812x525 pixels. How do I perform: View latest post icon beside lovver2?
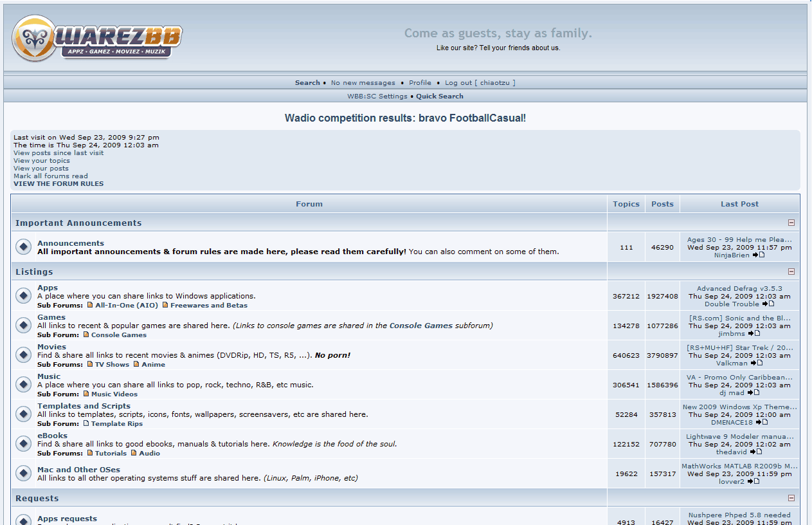coord(753,481)
